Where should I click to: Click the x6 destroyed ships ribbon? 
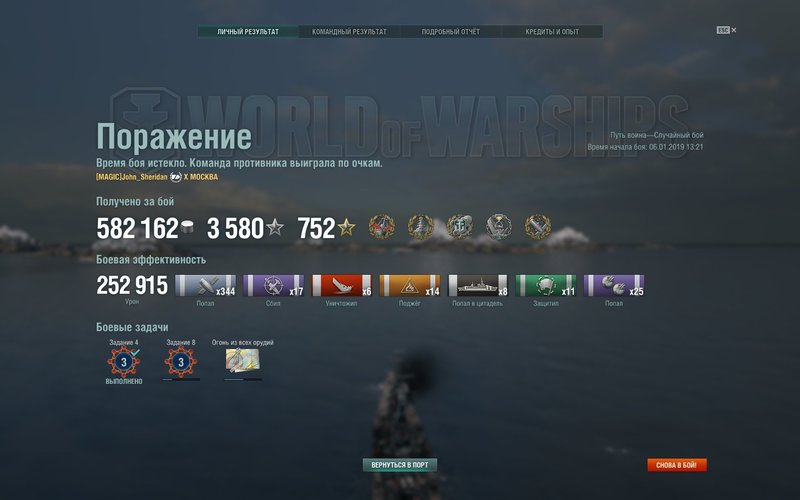342,285
